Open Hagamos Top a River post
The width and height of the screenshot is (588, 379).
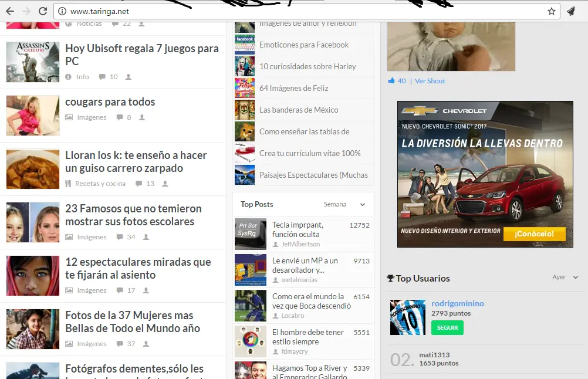pyautogui.click(x=310, y=372)
